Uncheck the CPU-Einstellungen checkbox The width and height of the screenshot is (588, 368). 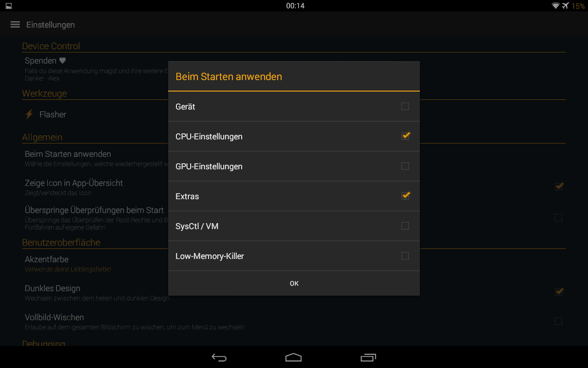click(x=405, y=136)
